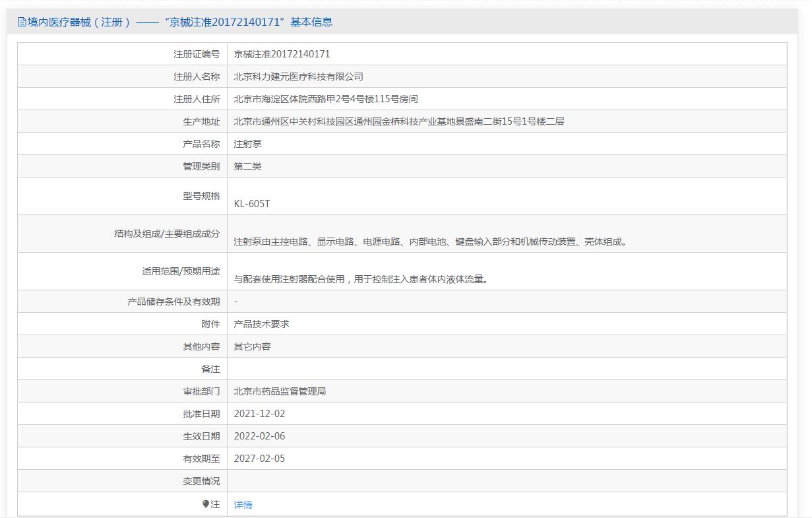Click approving department 北京市药品监督管理局
Image resolution: width=812 pixels, height=518 pixels.
[x=280, y=391]
